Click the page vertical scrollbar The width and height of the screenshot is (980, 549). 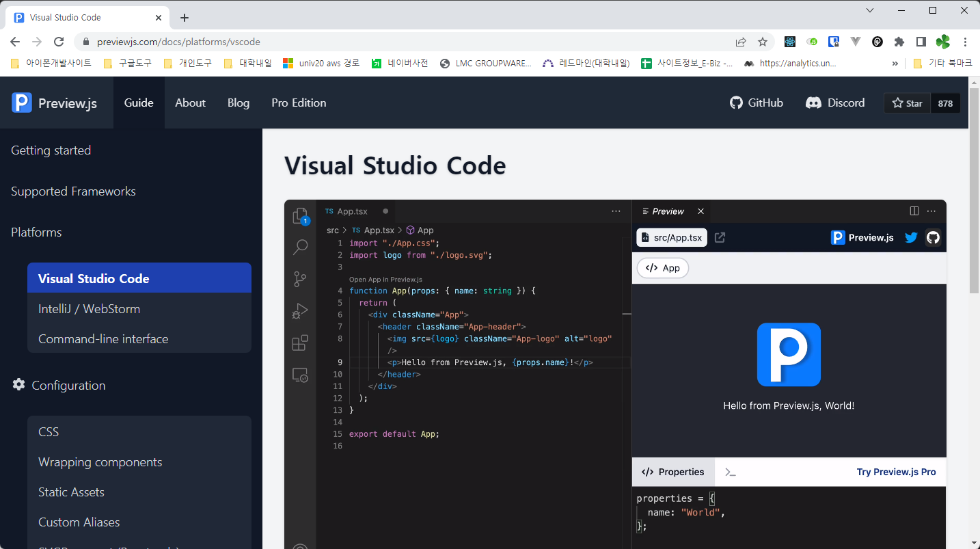(x=974, y=191)
